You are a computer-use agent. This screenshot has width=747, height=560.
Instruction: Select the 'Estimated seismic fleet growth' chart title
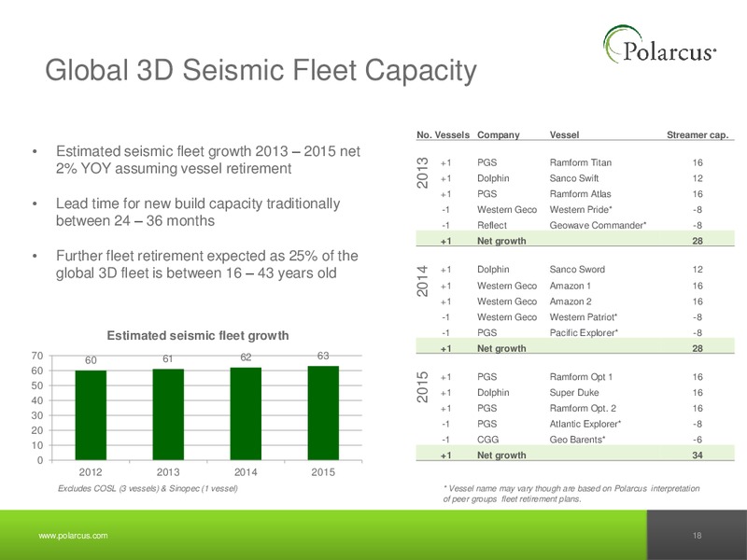click(198, 336)
